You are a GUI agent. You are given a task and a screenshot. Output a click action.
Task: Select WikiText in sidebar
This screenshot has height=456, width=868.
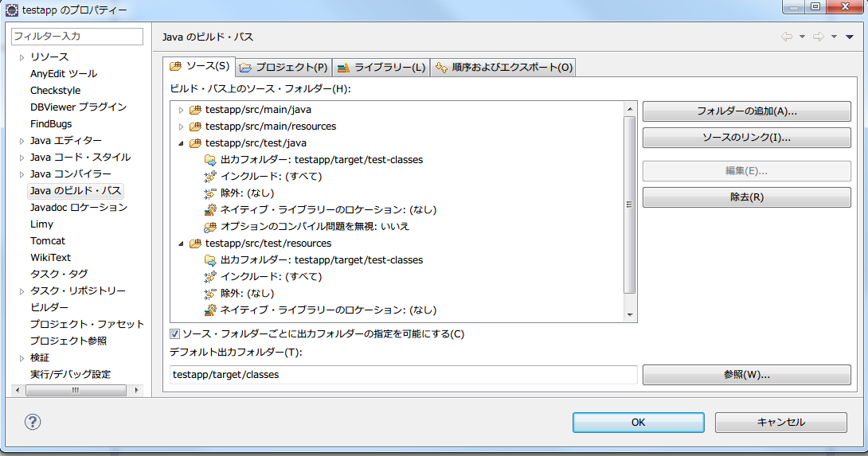point(50,257)
